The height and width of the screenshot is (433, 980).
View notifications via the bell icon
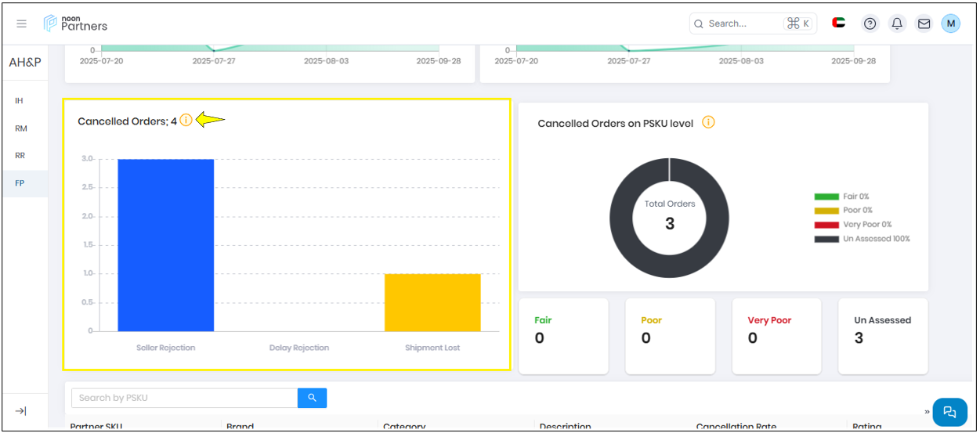897,23
